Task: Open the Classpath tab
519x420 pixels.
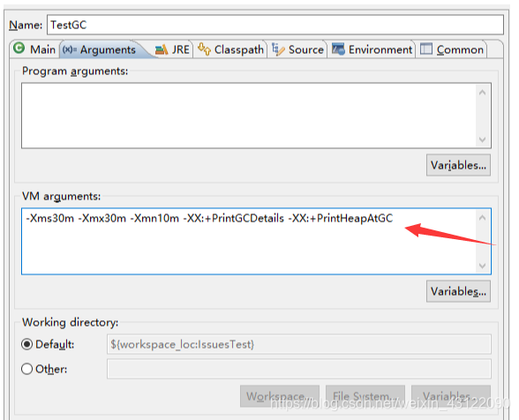Action: pos(230,49)
